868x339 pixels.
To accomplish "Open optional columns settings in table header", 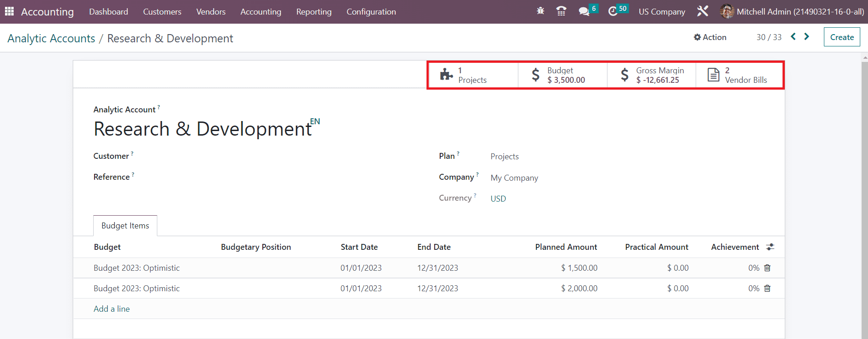I will coord(770,247).
